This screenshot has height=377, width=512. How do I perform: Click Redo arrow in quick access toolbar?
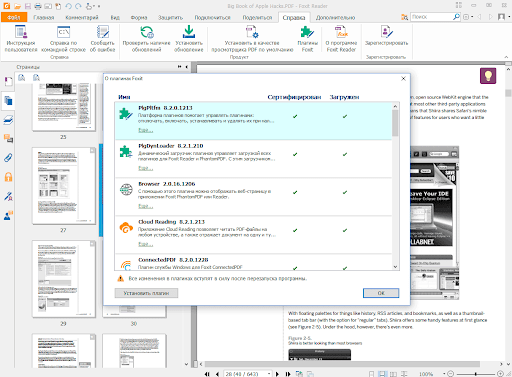tap(78, 6)
